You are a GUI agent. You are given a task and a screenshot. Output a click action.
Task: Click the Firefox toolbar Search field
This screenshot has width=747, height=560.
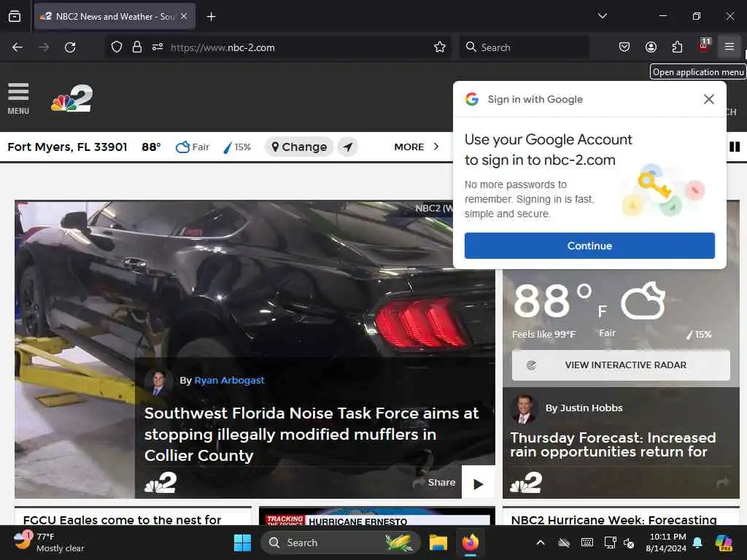(x=524, y=47)
